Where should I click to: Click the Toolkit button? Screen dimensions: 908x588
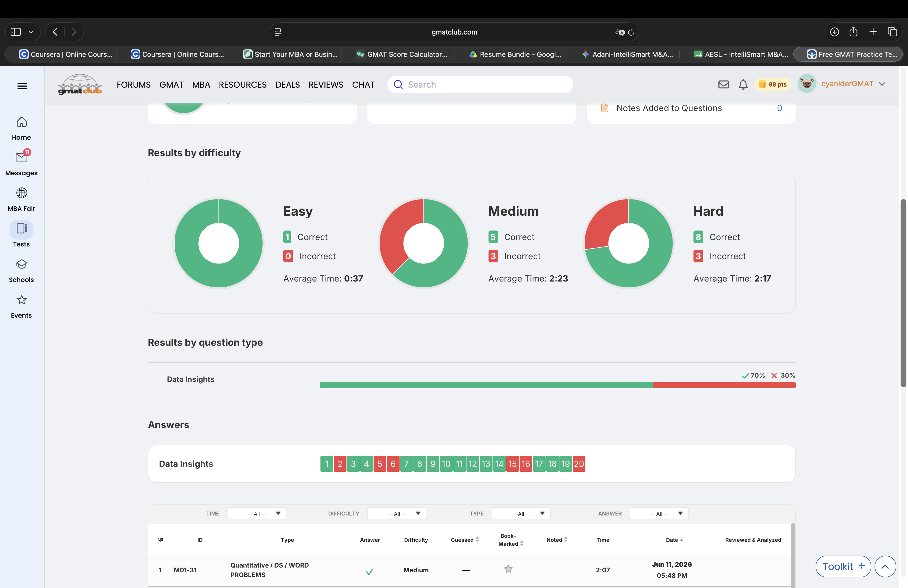[x=843, y=567]
